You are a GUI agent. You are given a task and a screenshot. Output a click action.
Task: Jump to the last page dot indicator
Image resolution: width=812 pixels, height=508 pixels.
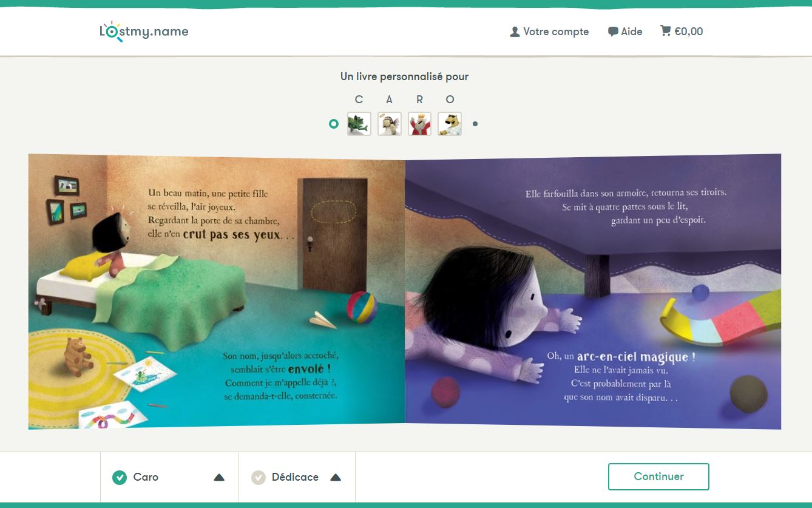pyautogui.click(x=475, y=124)
